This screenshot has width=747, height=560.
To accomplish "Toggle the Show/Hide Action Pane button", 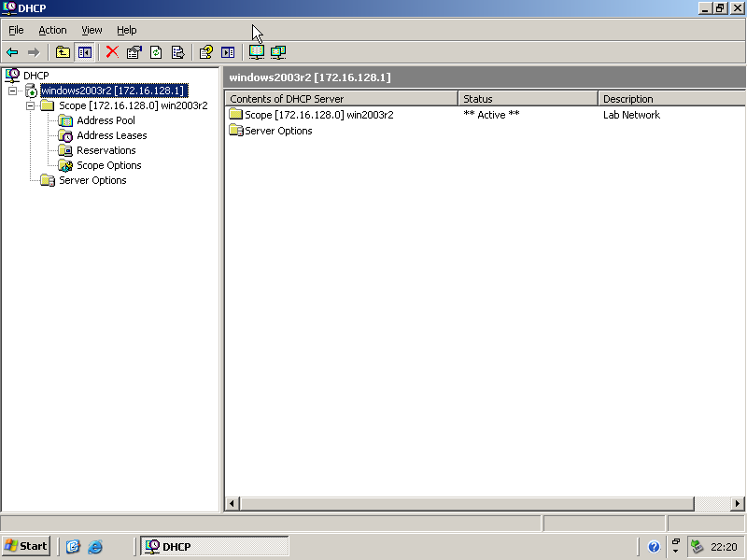I will tap(228, 52).
